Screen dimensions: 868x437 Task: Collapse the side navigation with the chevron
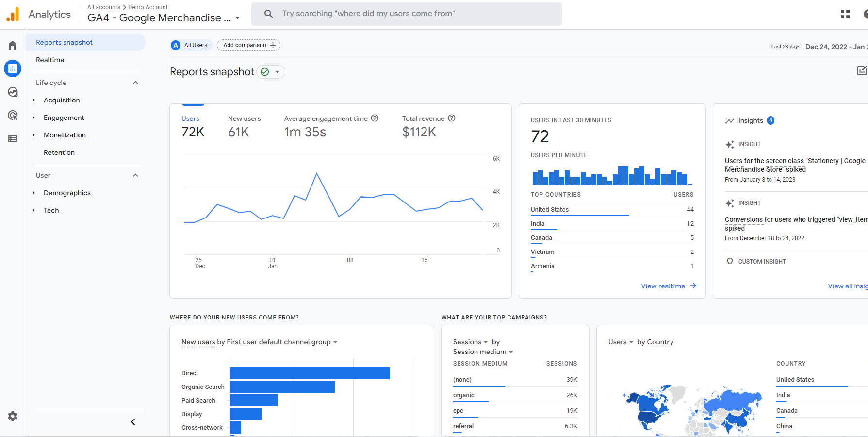(x=133, y=422)
